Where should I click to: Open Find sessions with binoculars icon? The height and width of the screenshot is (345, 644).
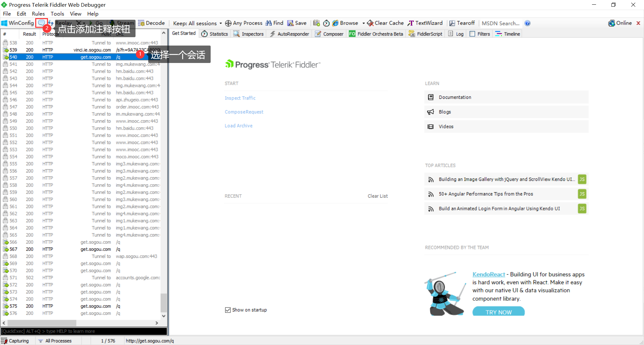[x=274, y=23]
